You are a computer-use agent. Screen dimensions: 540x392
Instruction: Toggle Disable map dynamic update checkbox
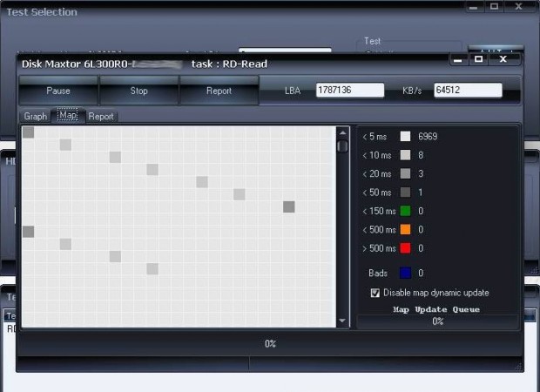[x=375, y=293]
